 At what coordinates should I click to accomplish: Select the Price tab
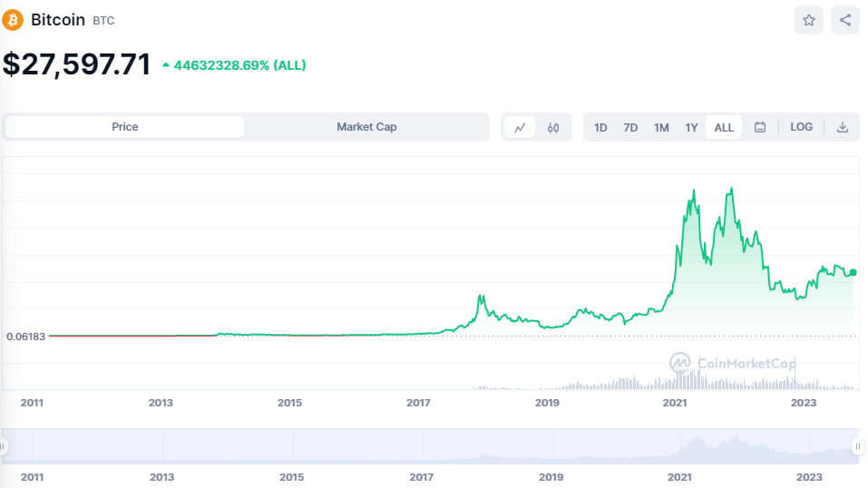[124, 127]
